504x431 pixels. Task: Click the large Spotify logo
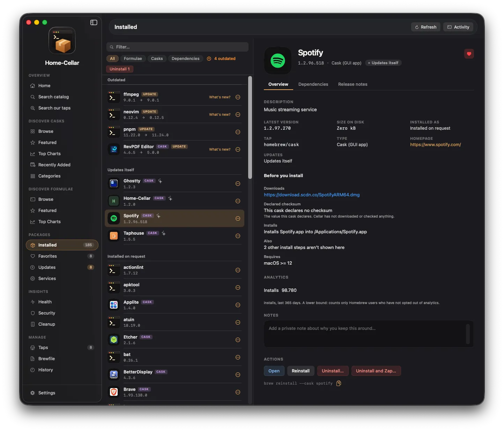(x=278, y=61)
